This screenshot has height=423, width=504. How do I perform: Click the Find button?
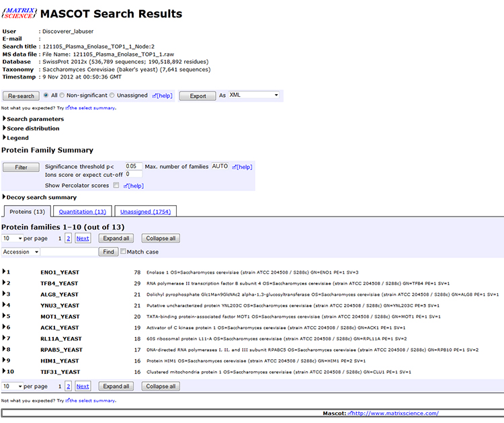pos(108,252)
